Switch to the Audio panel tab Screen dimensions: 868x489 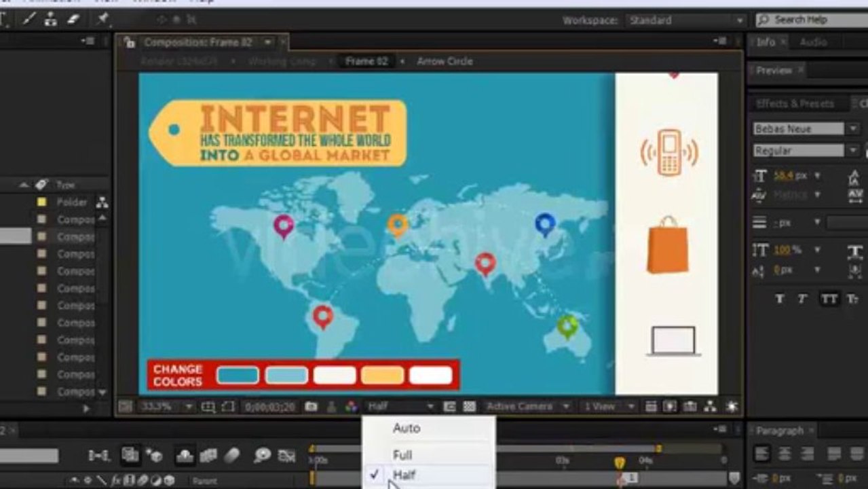813,42
